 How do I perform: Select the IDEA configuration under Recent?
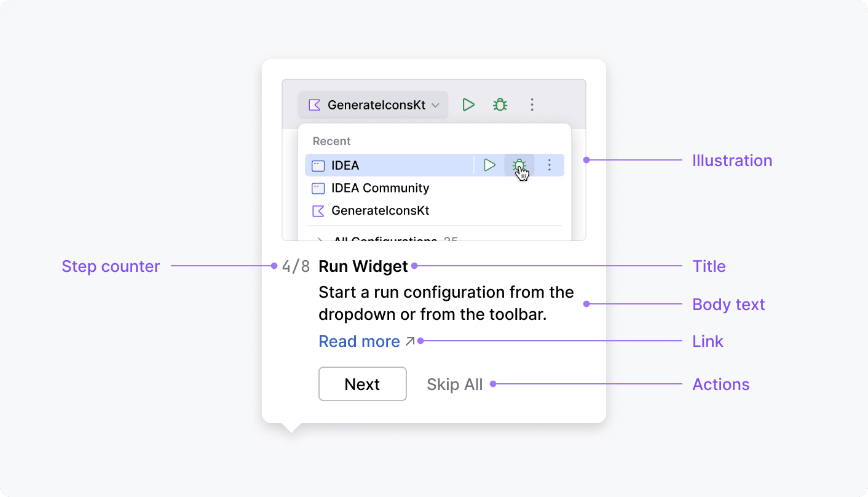(x=345, y=165)
